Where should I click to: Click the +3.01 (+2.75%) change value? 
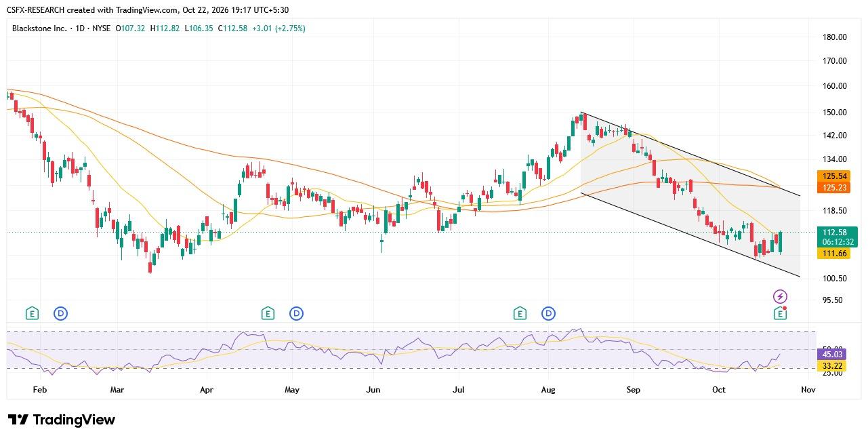click(278, 28)
